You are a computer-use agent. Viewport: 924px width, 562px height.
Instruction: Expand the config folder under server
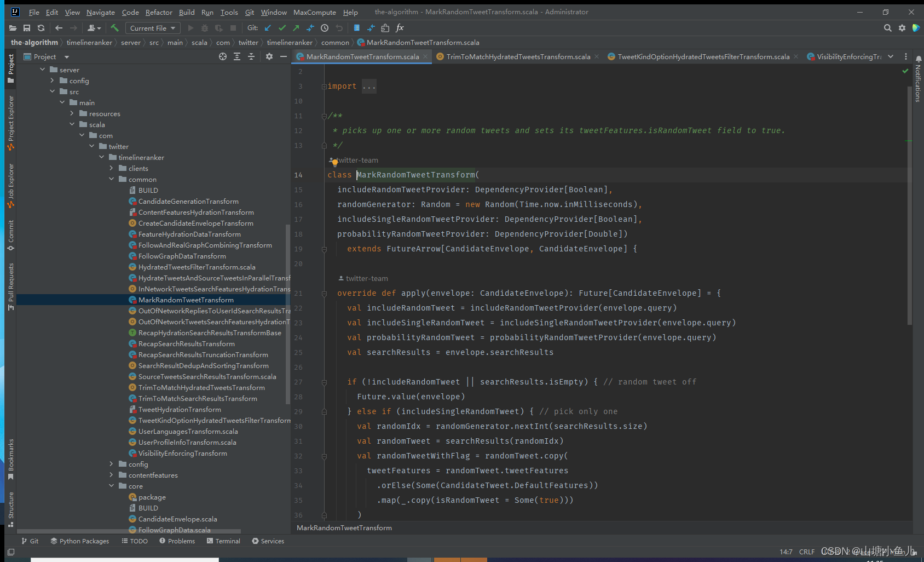53,81
